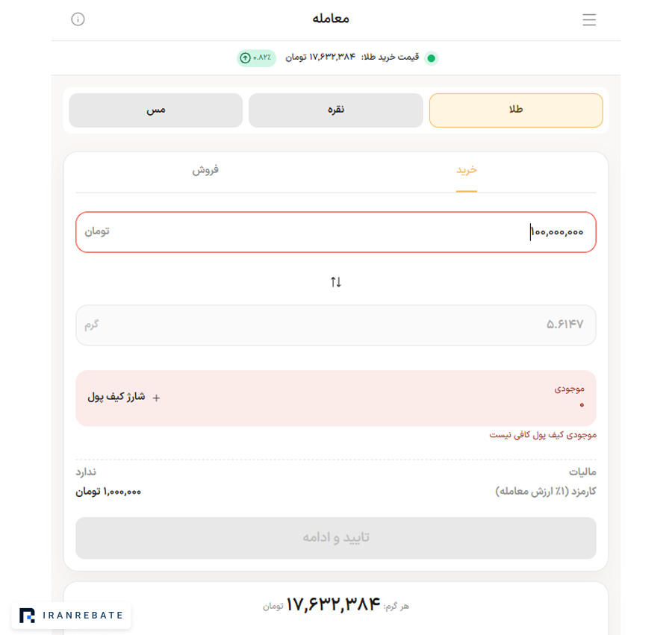The height and width of the screenshot is (635, 672).
Task: Click the swap arrows between toman and gram
Action: 335,282
